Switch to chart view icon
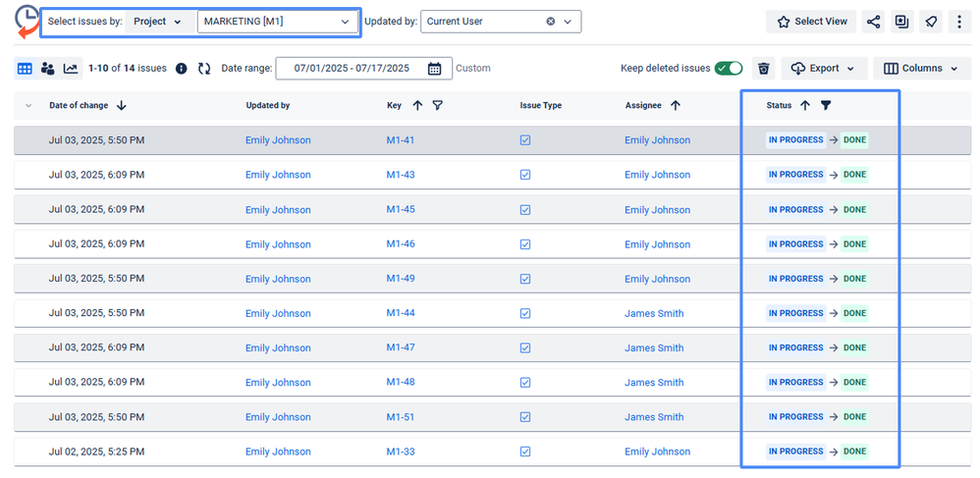Screen dimensions: 980x478 [x=71, y=69]
